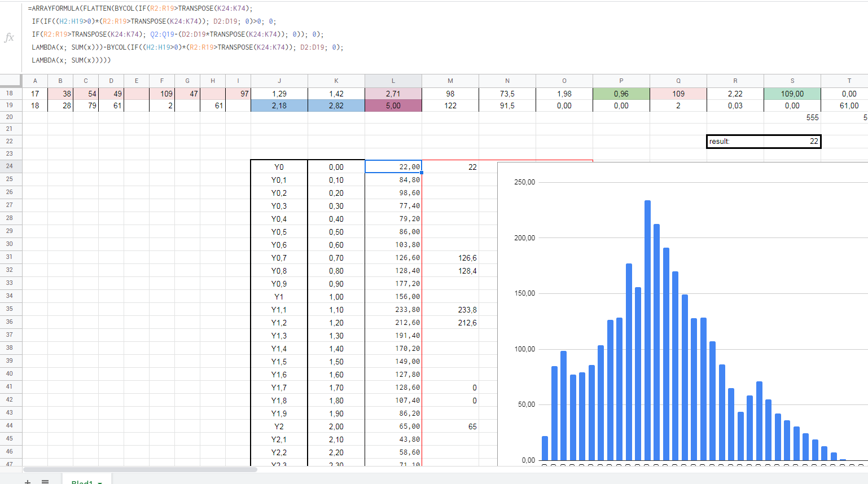This screenshot has height=484, width=868.
Task: Select row 22 header
Action: 10,141
